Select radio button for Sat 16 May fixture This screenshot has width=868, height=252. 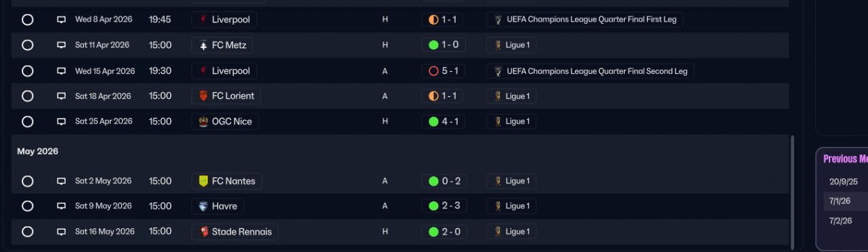[27, 232]
